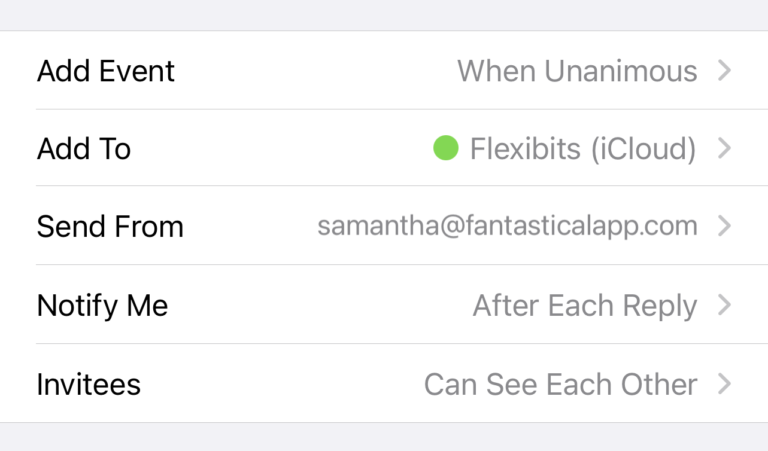Tap the Send From label
Image resolution: width=768 pixels, height=451 pixels.
click(x=110, y=226)
